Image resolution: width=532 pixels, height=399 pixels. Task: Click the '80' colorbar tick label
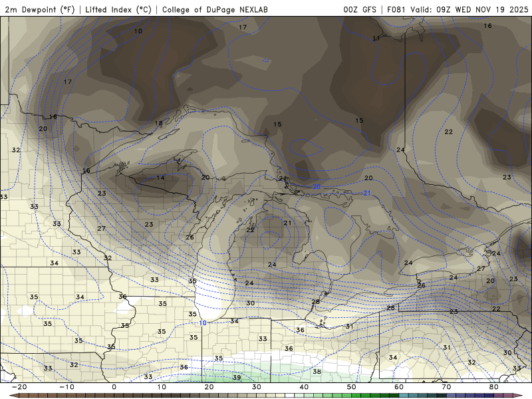[x=494, y=387]
